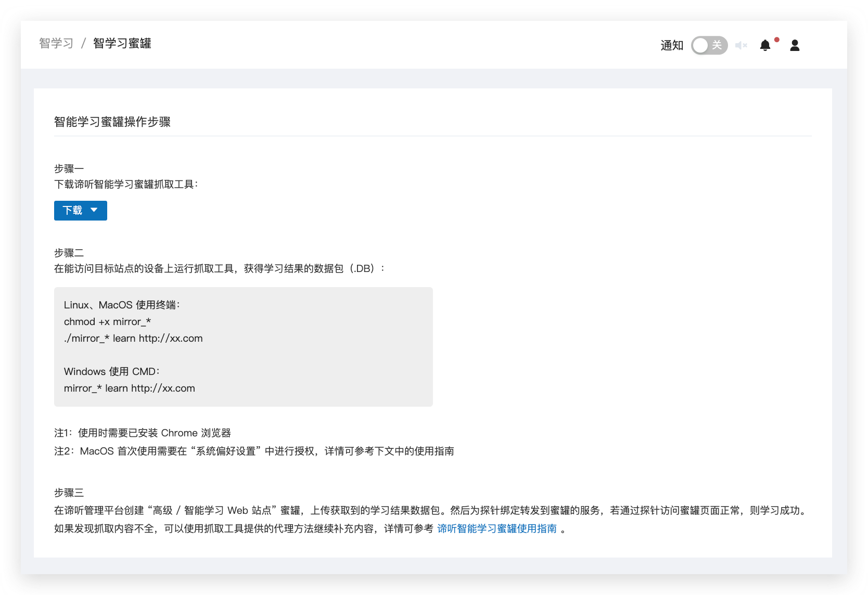The height and width of the screenshot is (595, 868).
Task: Select the 智学习蜜罐 breadcrumb item
Action: (122, 43)
